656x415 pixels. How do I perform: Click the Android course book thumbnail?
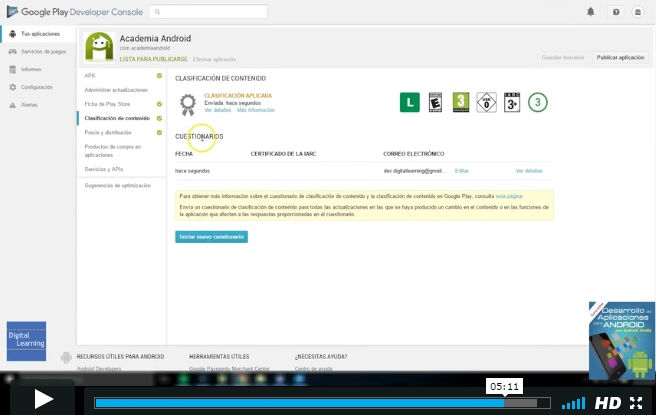(622, 341)
